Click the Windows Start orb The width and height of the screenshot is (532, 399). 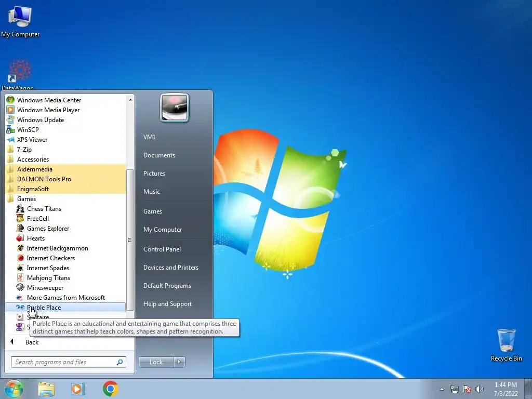pos(14,389)
